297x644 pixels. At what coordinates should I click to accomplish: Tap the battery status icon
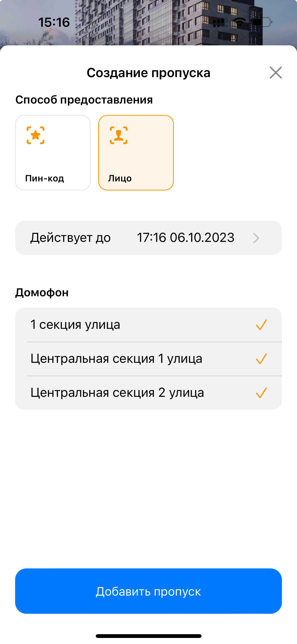pyautogui.click(x=262, y=22)
